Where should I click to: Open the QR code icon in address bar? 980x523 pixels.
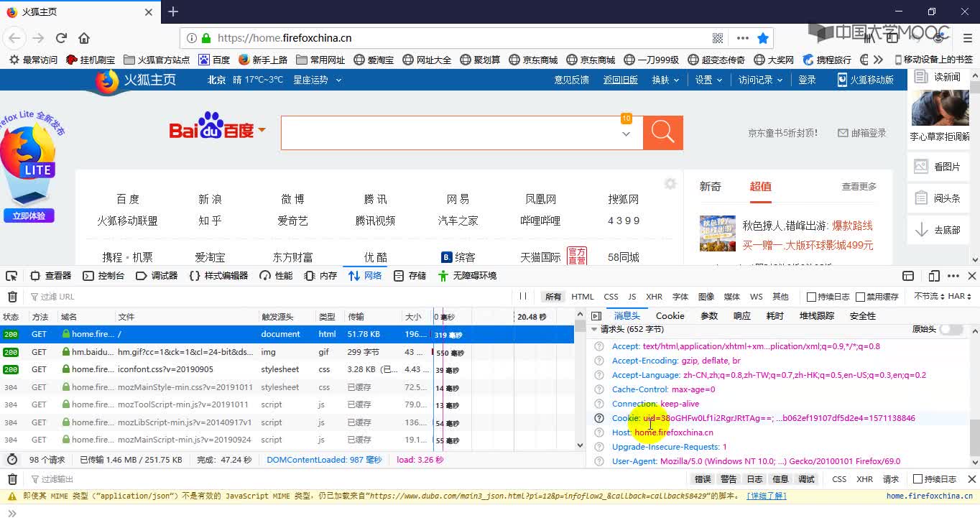718,38
